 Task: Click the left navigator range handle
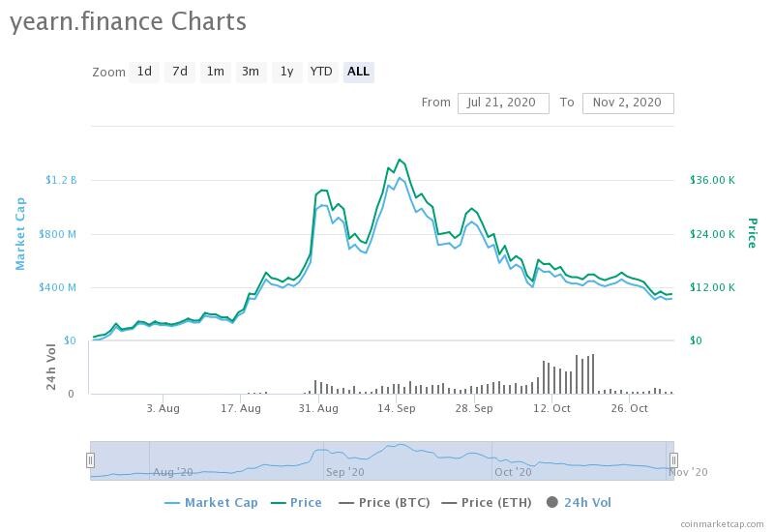tap(90, 460)
